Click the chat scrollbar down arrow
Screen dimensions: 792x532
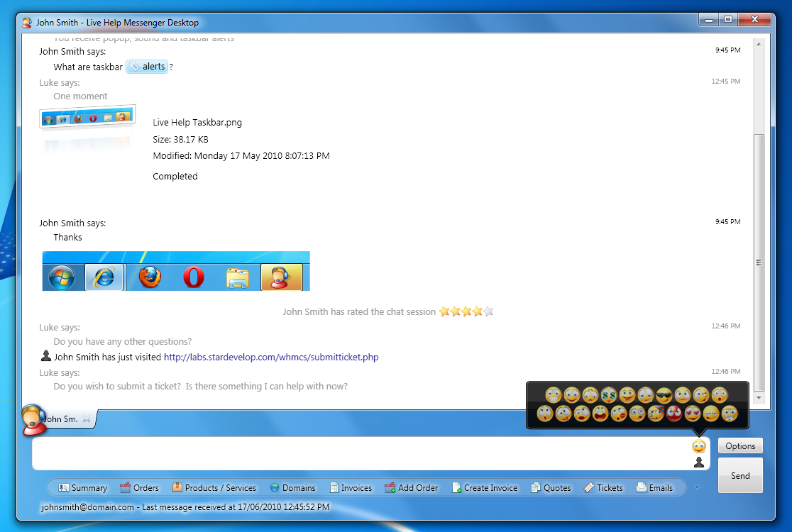tap(759, 398)
